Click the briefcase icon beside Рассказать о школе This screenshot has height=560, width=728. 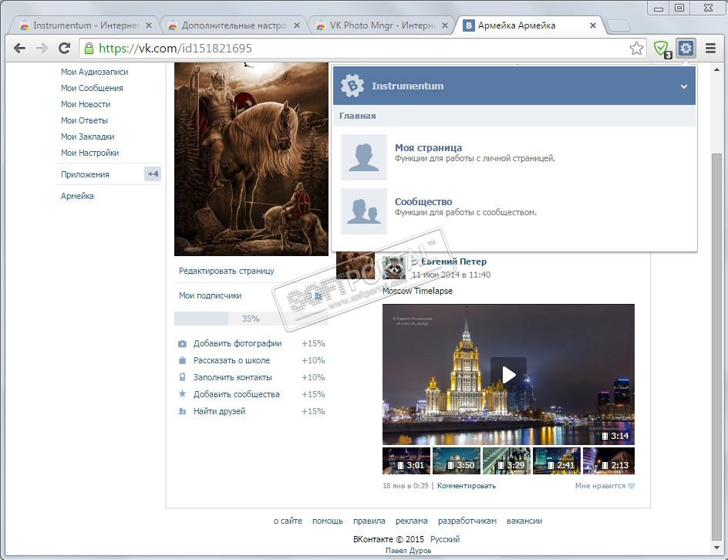pos(183,361)
